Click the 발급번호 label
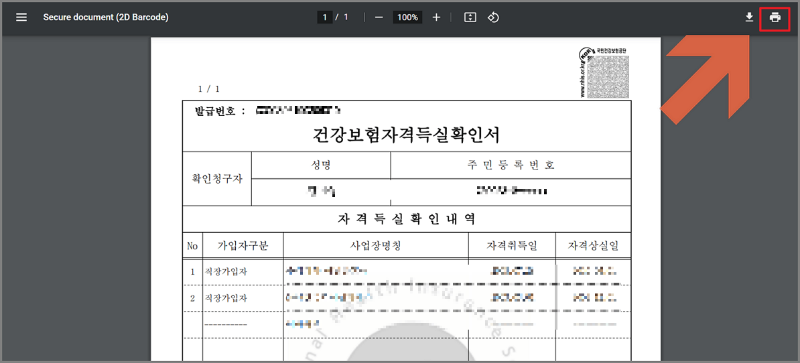 pos(215,111)
